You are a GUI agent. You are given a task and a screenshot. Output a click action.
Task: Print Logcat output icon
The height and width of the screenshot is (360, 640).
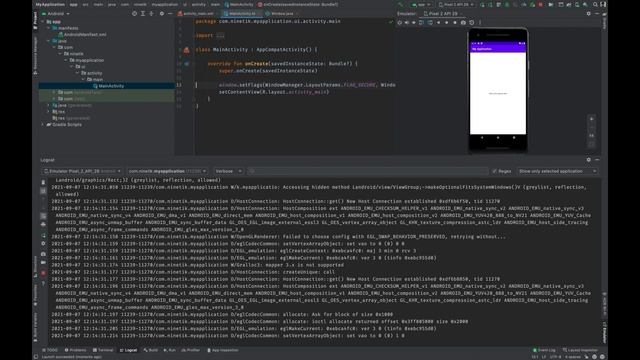click(x=43, y=224)
